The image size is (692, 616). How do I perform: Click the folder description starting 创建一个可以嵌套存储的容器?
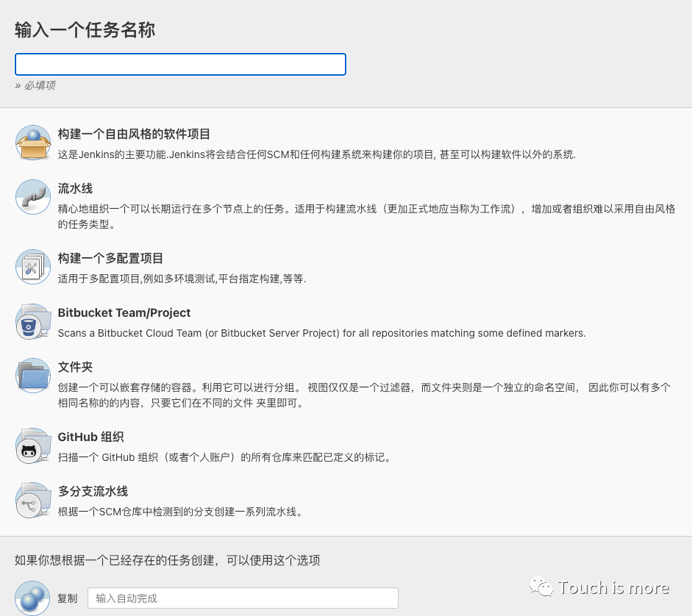(x=364, y=395)
